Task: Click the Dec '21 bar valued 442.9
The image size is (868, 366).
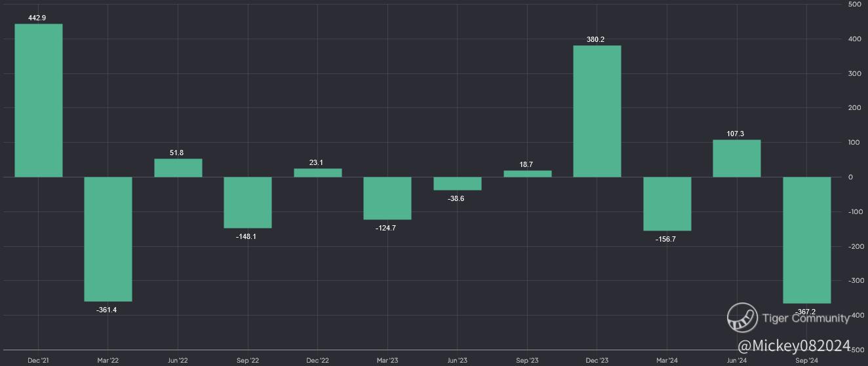Action: [39, 100]
